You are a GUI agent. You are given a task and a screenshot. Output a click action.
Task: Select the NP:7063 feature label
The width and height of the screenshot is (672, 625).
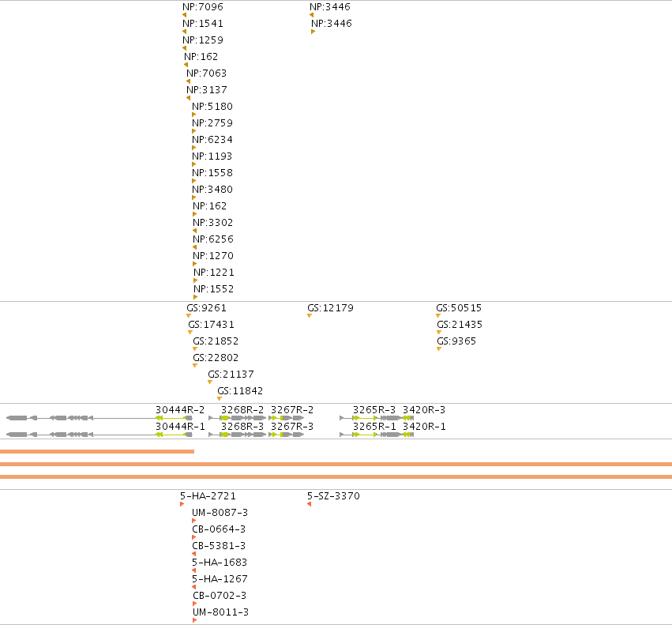click(x=207, y=73)
